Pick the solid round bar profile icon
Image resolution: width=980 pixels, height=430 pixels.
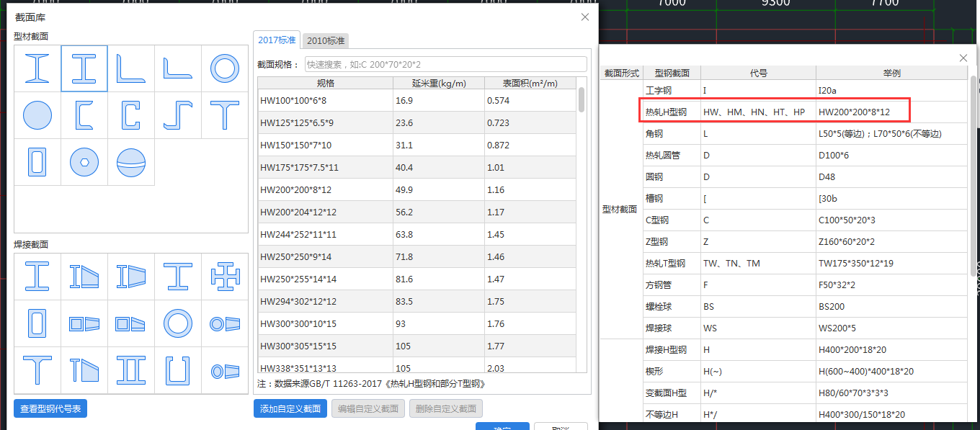(37, 115)
